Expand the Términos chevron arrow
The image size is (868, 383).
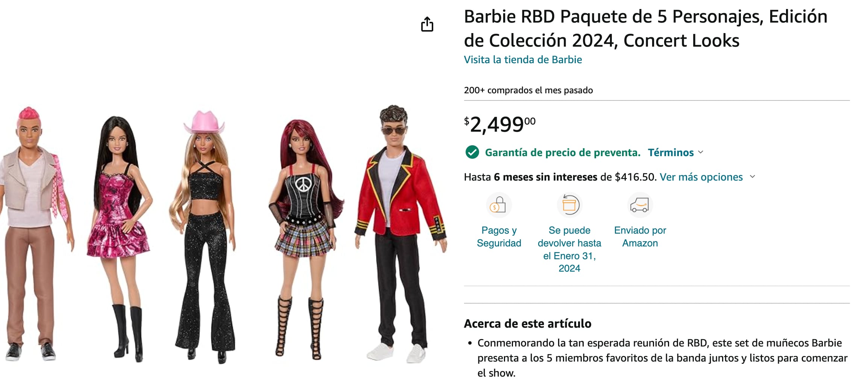[x=700, y=152]
